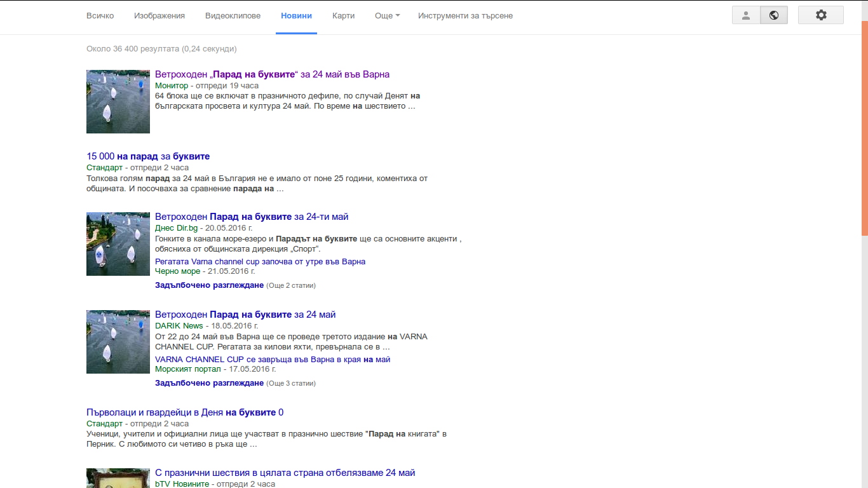Switch to the Изображения tab
The width and height of the screenshot is (868, 488).
point(159,16)
